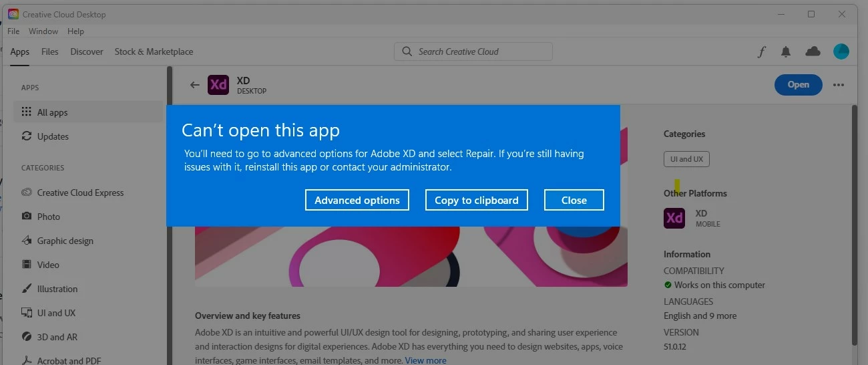Go back with the left arrow

(x=195, y=85)
